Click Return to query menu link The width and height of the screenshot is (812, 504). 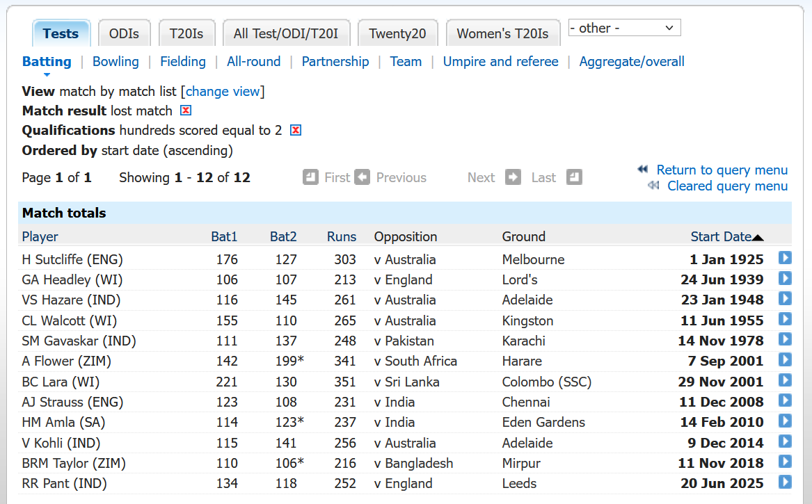point(722,170)
